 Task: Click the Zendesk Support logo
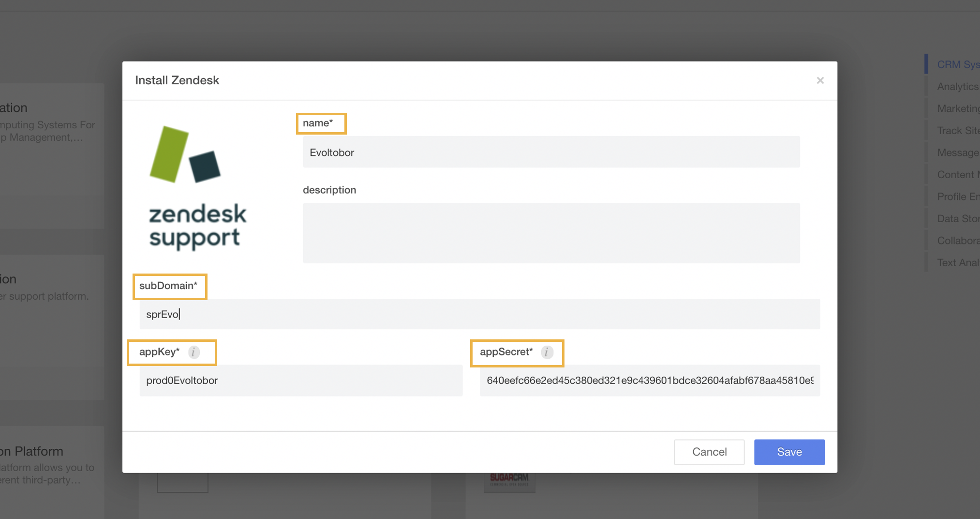197,188
